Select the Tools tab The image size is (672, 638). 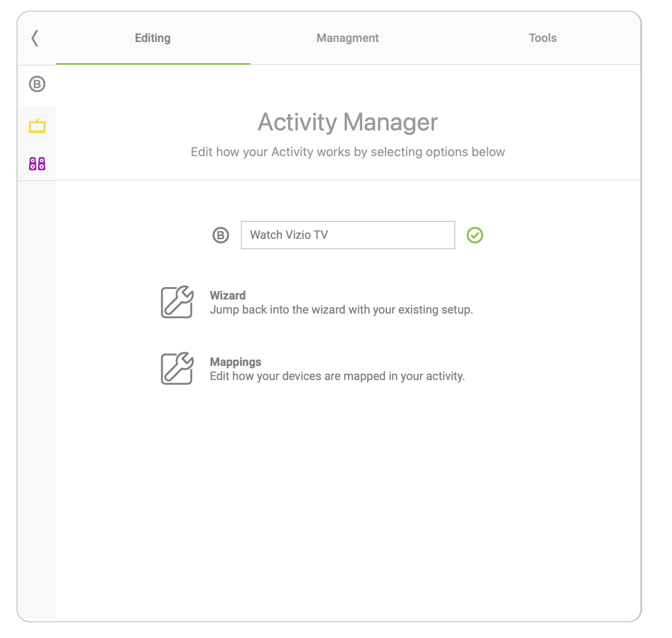(542, 38)
